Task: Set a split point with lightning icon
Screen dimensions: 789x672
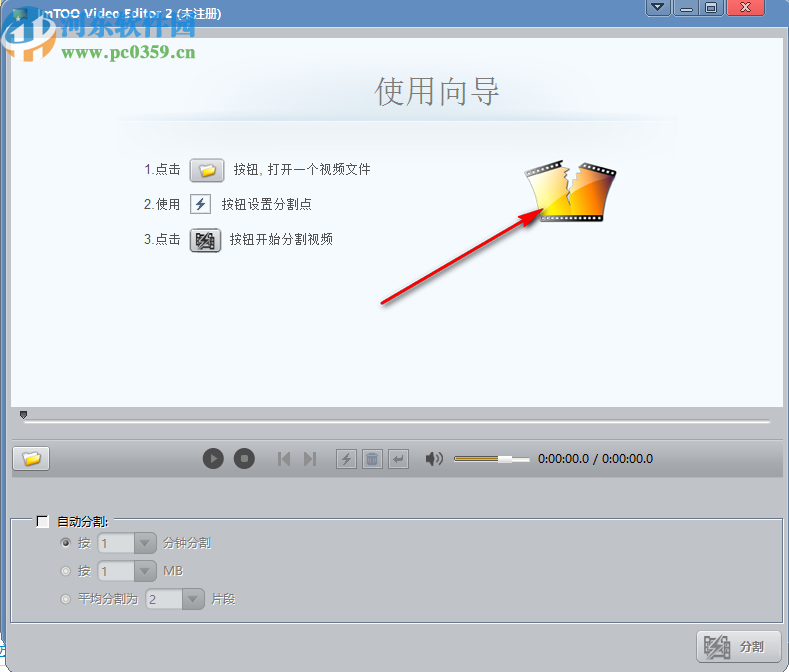Action: pyautogui.click(x=346, y=459)
